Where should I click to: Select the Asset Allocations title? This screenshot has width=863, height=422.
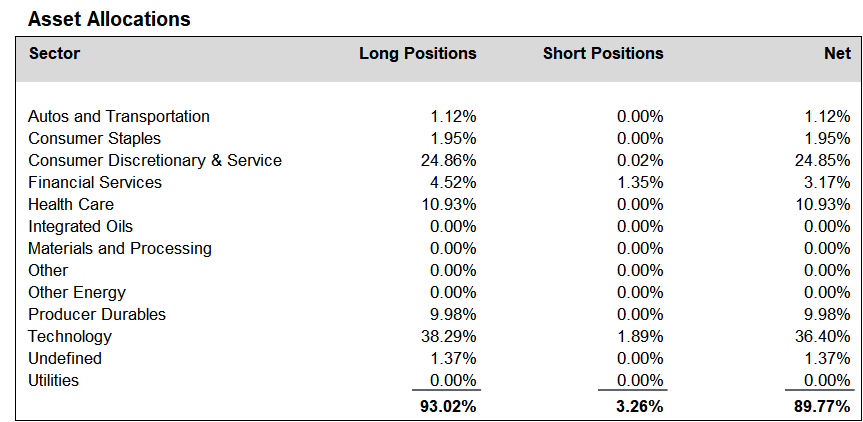pyautogui.click(x=109, y=19)
